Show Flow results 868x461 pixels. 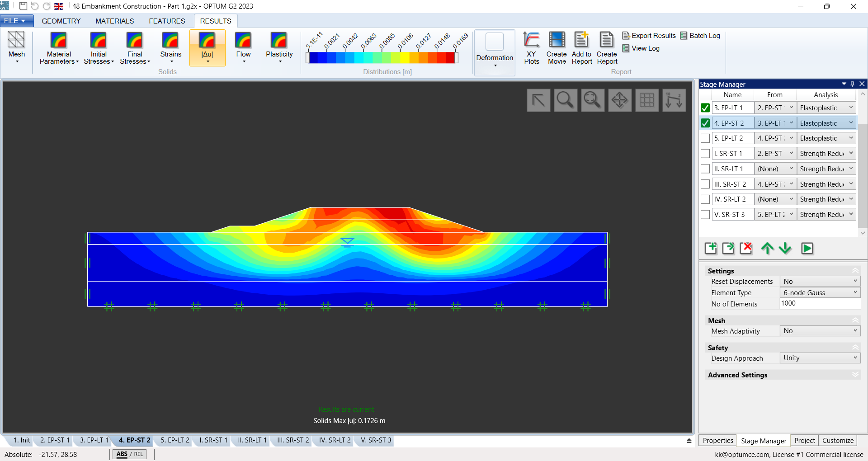243,47
